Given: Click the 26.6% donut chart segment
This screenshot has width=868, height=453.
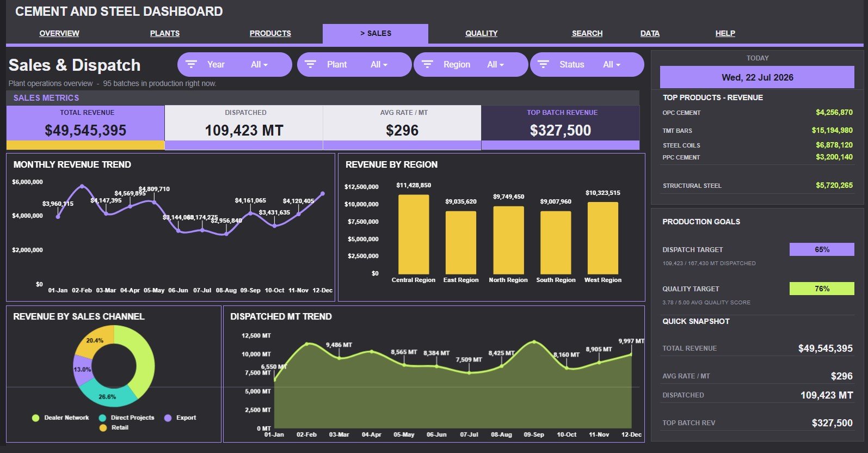Looking at the screenshot, I should click(107, 396).
